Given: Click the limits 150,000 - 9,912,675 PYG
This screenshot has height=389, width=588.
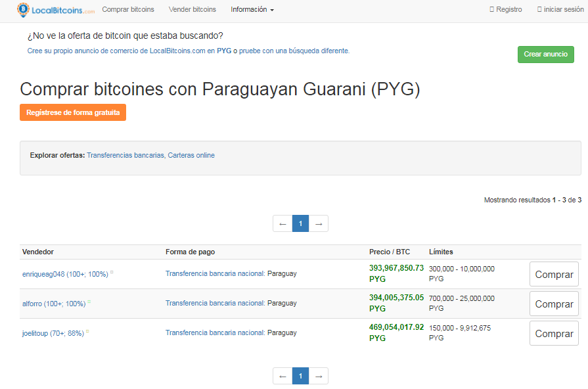Looking at the screenshot, I should (x=460, y=333).
